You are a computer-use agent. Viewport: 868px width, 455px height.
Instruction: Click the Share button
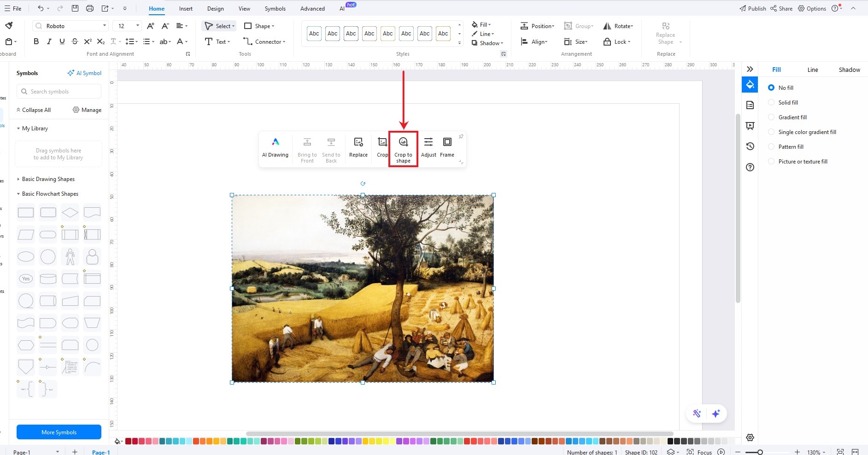click(x=781, y=8)
